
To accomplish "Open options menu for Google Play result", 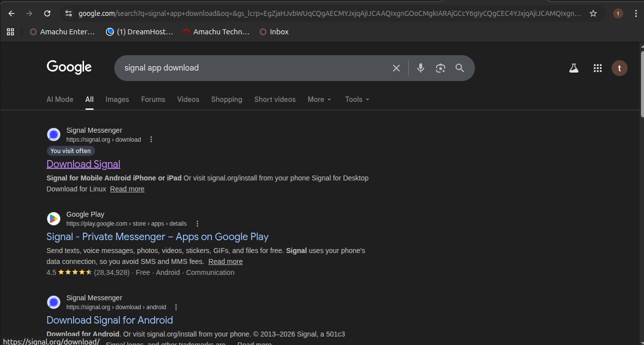I will pos(197,224).
